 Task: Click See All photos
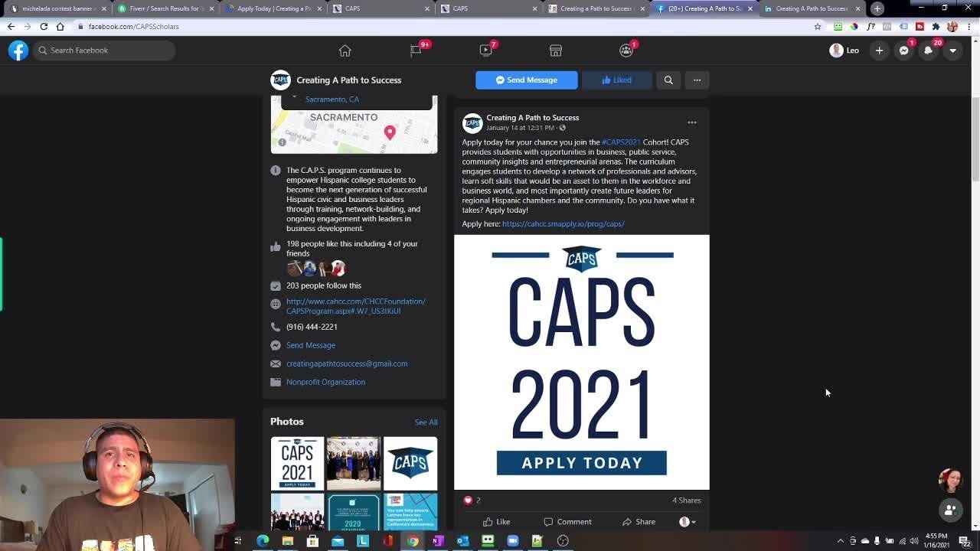(x=426, y=422)
